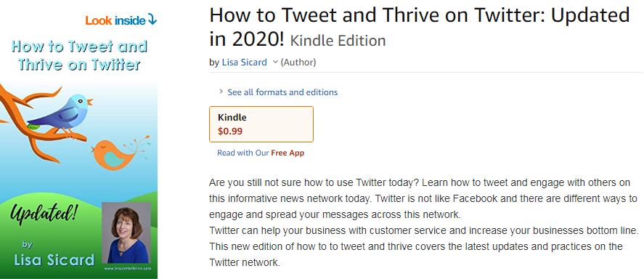The height and width of the screenshot is (279, 644).
Task: Open the Read with Our link
Action: [x=243, y=153]
